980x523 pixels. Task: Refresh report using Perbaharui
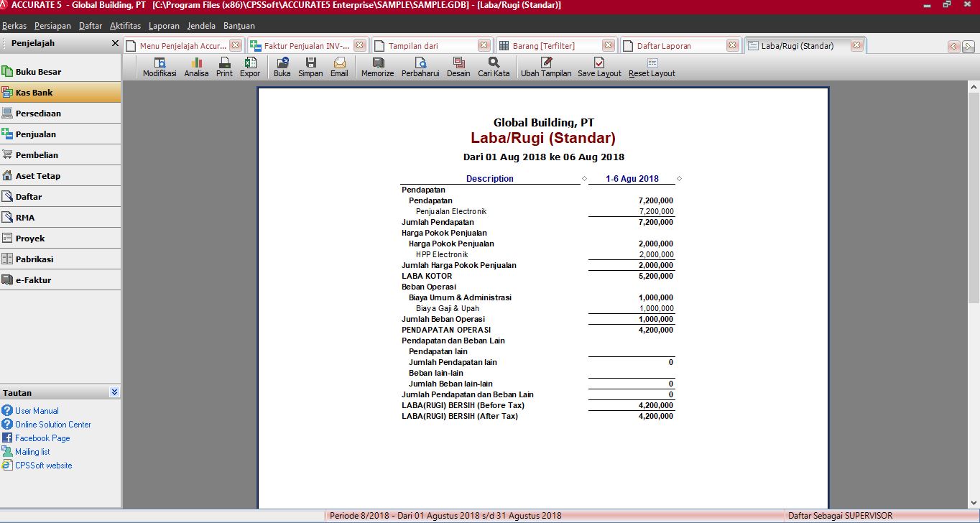[420, 67]
